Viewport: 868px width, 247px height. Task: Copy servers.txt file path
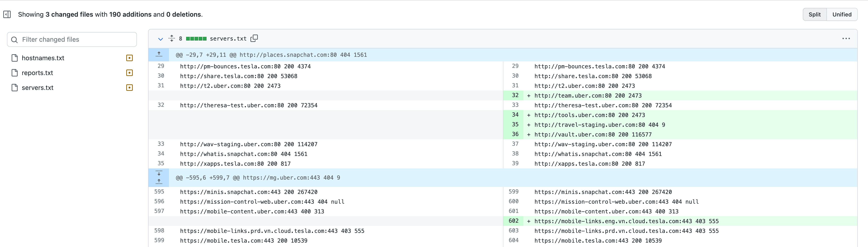coord(254,38)
